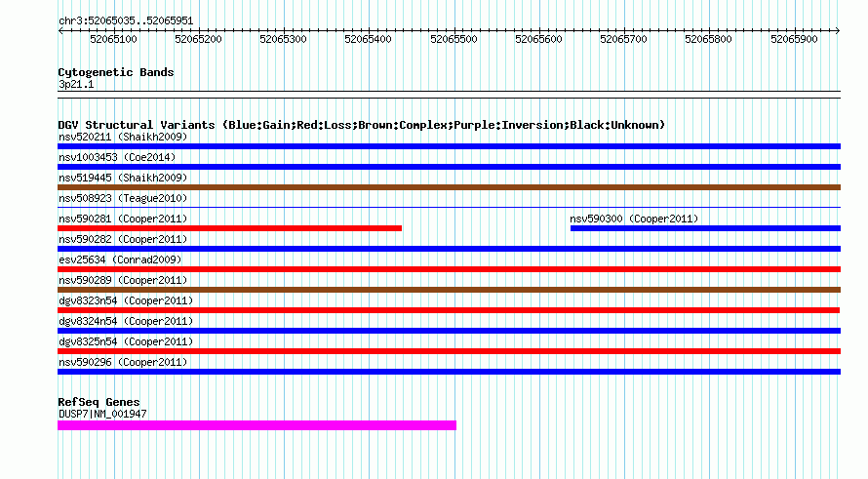Screen dimensions: 868x479
Task: Click the nsv590281 red loss bar
Action: (x=230, y=228)
